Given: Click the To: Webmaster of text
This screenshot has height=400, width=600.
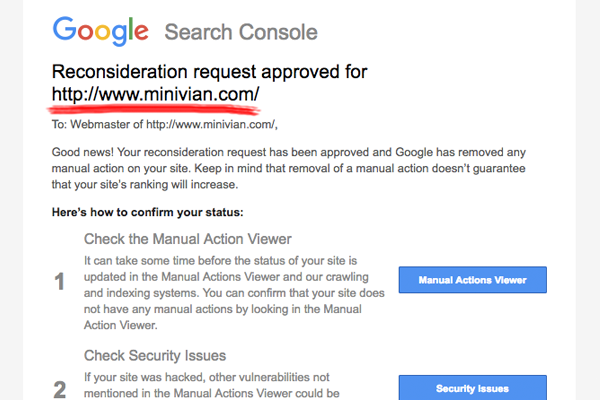Looking at the screenshot, I should [97, 125].
